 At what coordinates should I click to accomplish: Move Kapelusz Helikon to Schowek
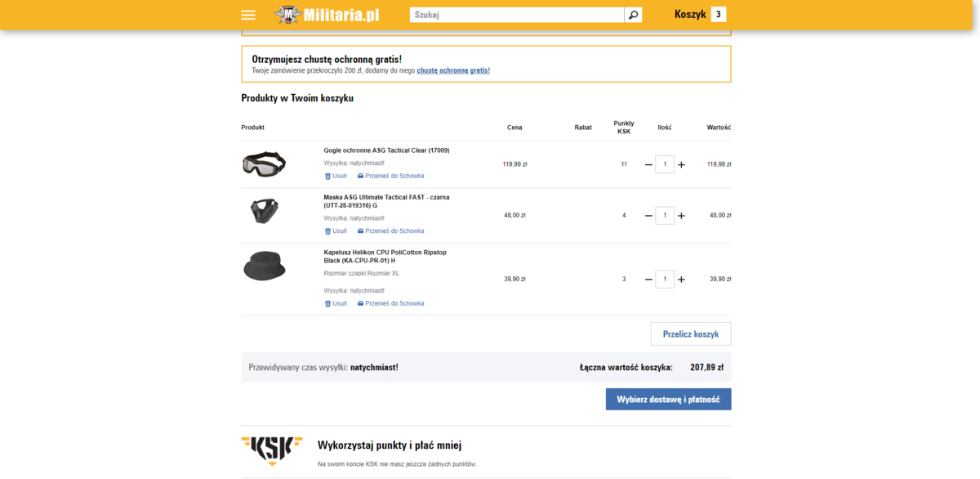point(390,303)
